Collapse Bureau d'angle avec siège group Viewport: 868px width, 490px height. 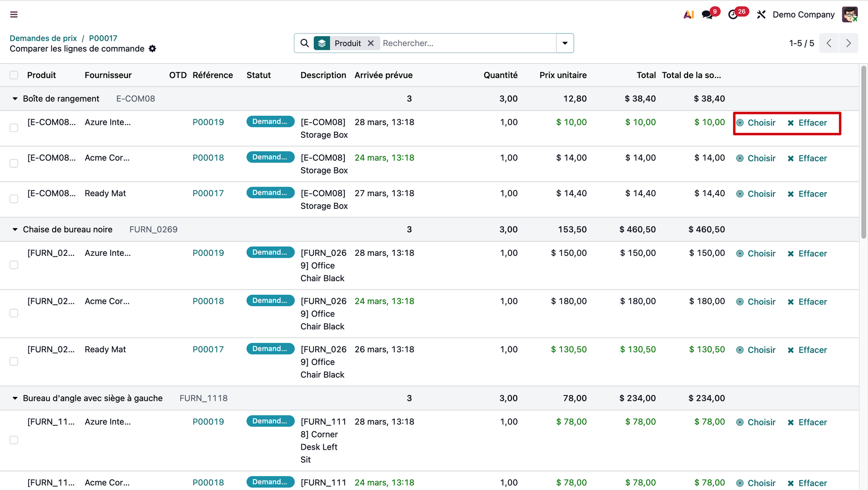15,398
